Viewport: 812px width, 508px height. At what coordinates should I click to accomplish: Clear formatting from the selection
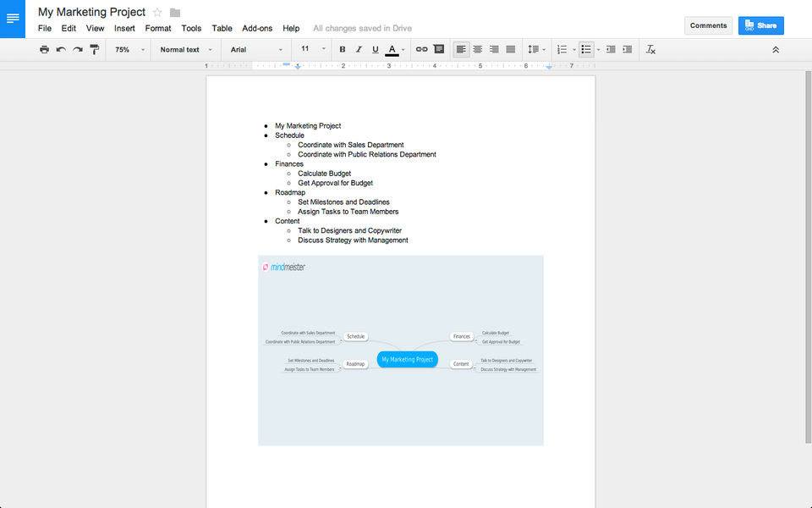[650, 50]
